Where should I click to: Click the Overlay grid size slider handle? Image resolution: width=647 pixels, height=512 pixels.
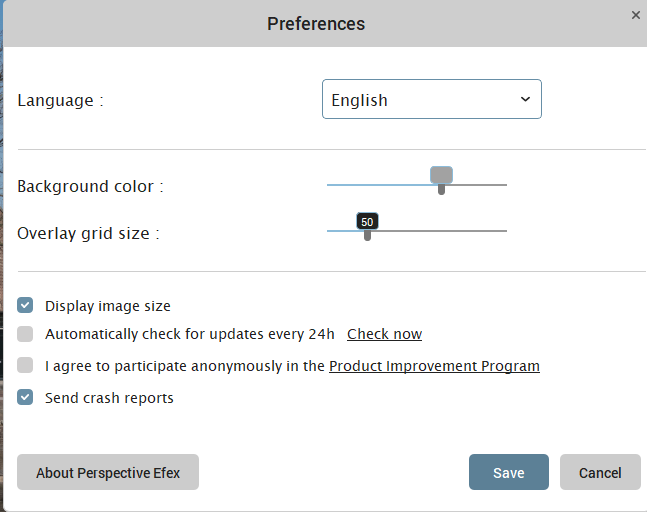click(x=367, y=234)
